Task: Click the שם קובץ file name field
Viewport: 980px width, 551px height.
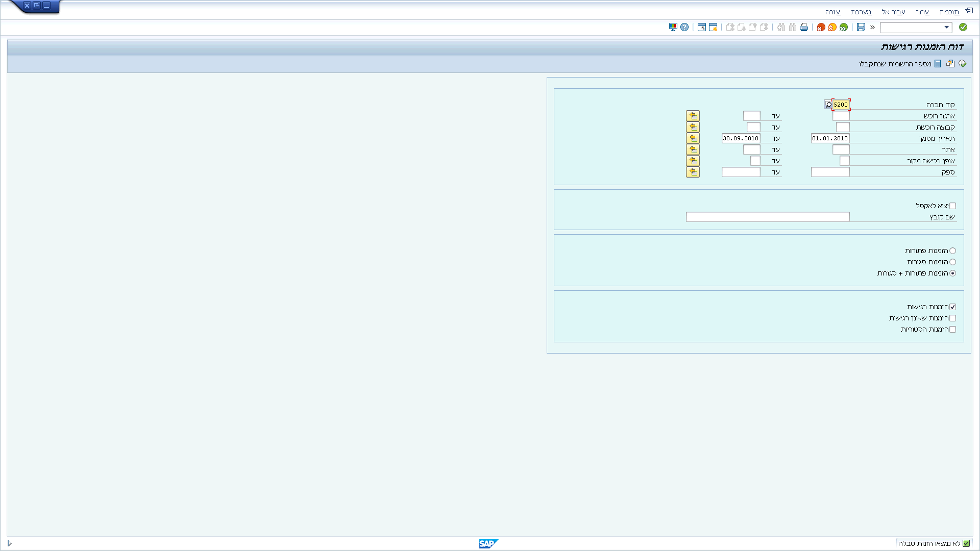Action: pos(767,217)
